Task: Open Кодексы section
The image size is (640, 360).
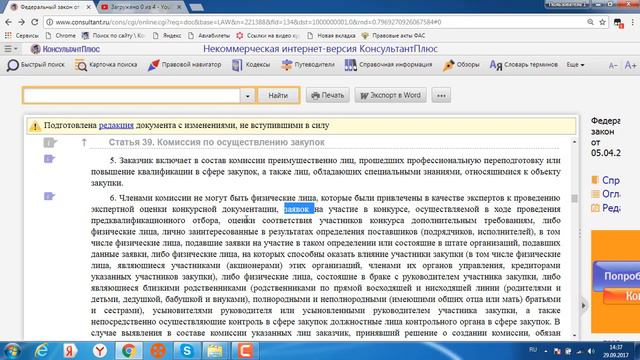Action: [251, 65]
